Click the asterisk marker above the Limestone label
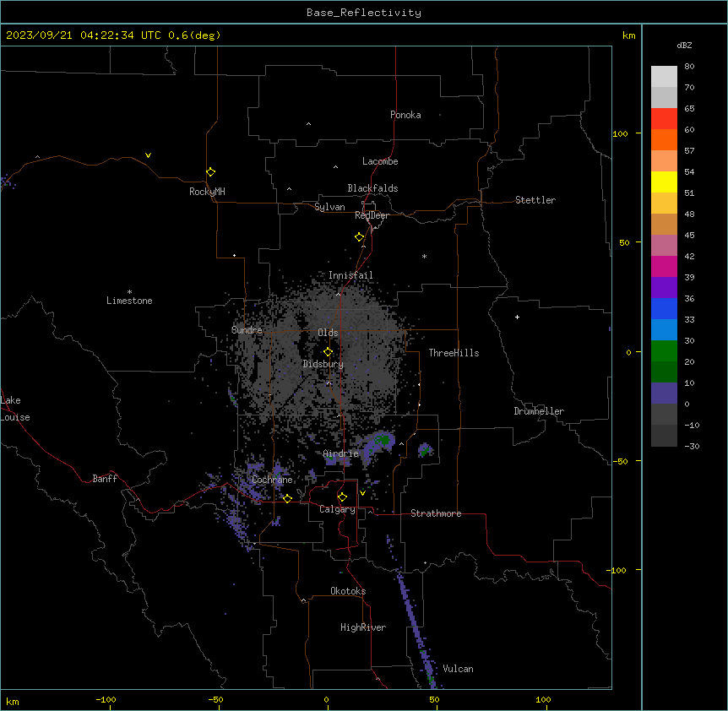The width and height of the screenshot is (728, 711). (x=129, y=292)
